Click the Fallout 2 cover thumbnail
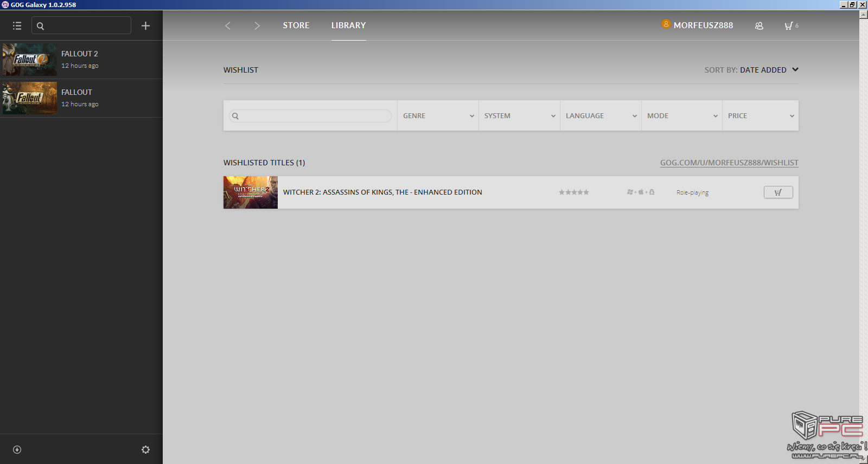Screen dimensions: 868x464 30,60
